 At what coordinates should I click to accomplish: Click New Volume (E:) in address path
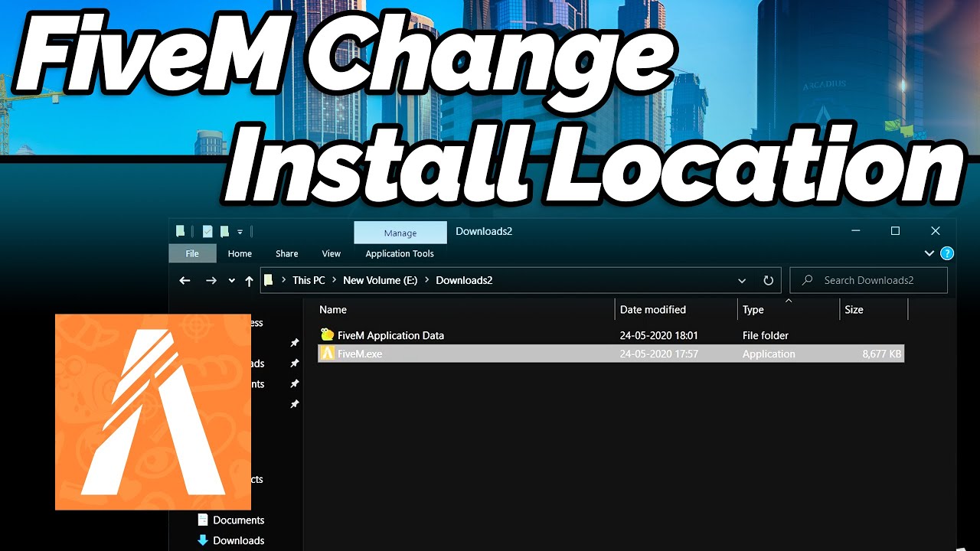coord(380,281)
